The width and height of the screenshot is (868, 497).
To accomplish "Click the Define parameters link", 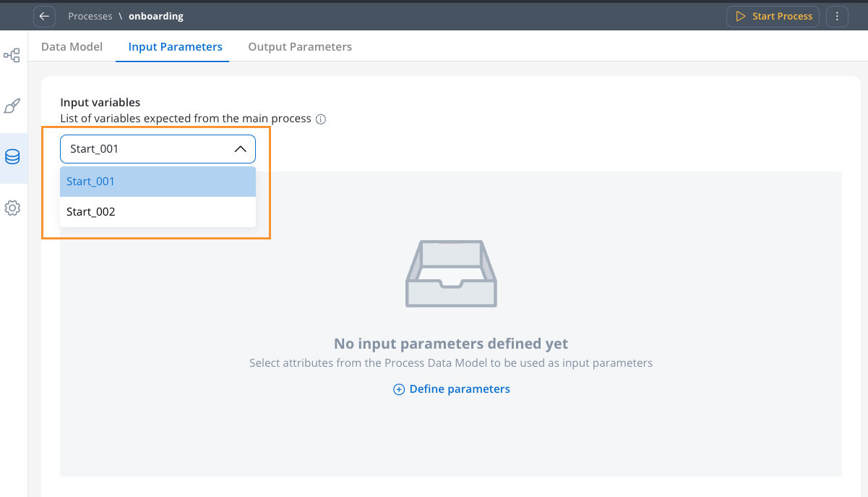I will coord(452,389).
